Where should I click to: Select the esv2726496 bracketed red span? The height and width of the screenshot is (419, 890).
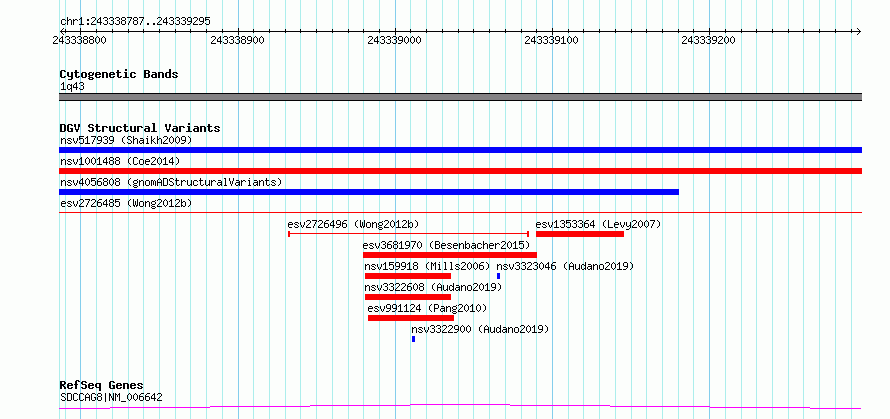tap(409, 233)
